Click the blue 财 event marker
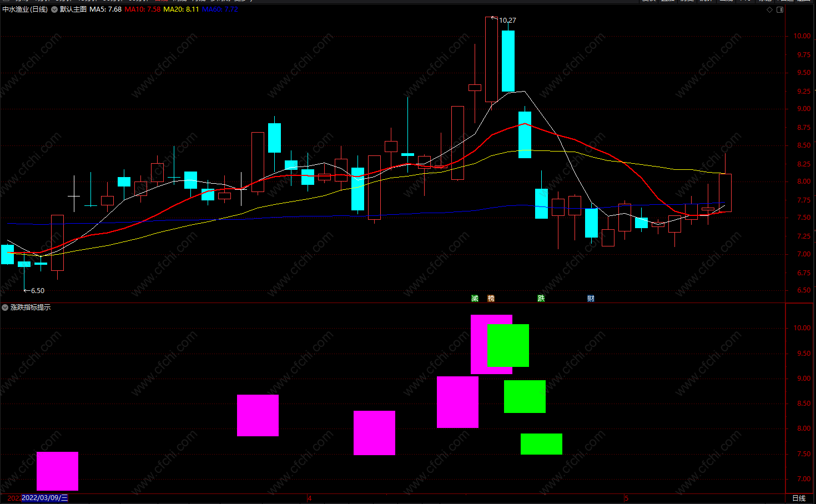The height and width of the screenshot is (504, 816). pyautogui.click(x=591, y=299)
